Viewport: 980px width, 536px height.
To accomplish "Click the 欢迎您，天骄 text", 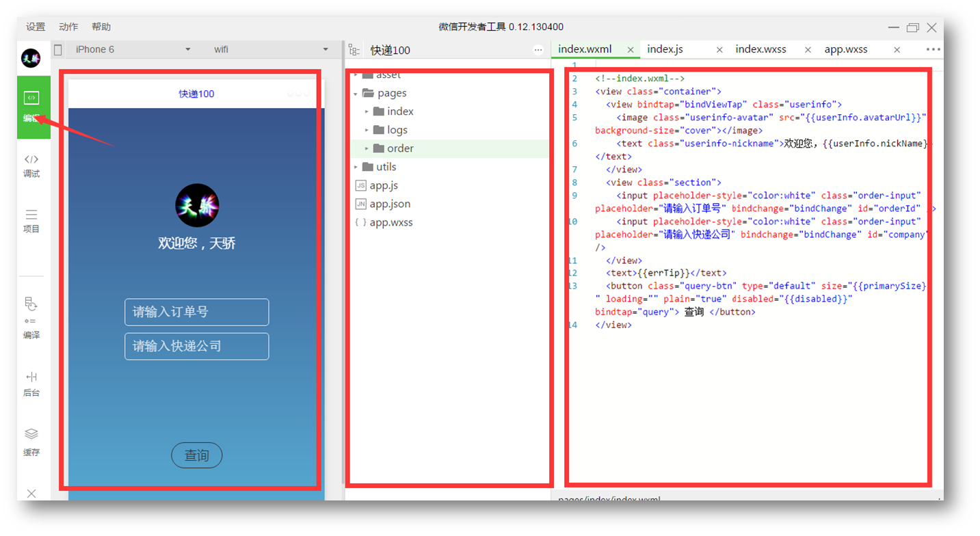I will (x=197, y=243).
